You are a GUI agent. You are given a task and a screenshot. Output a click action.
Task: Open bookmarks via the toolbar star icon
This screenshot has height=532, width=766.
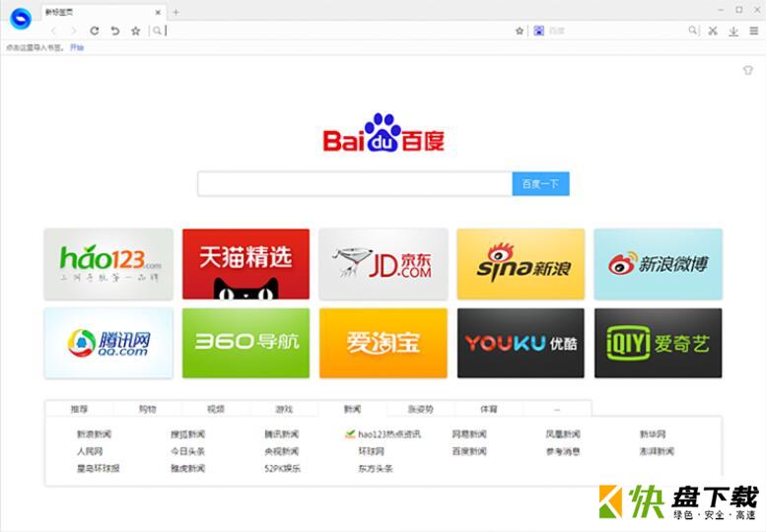[x=136, y=31]
